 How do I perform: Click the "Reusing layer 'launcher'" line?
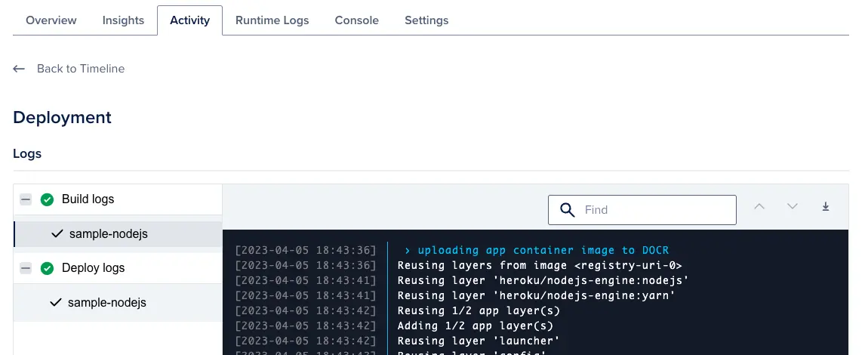coord(479,341)
